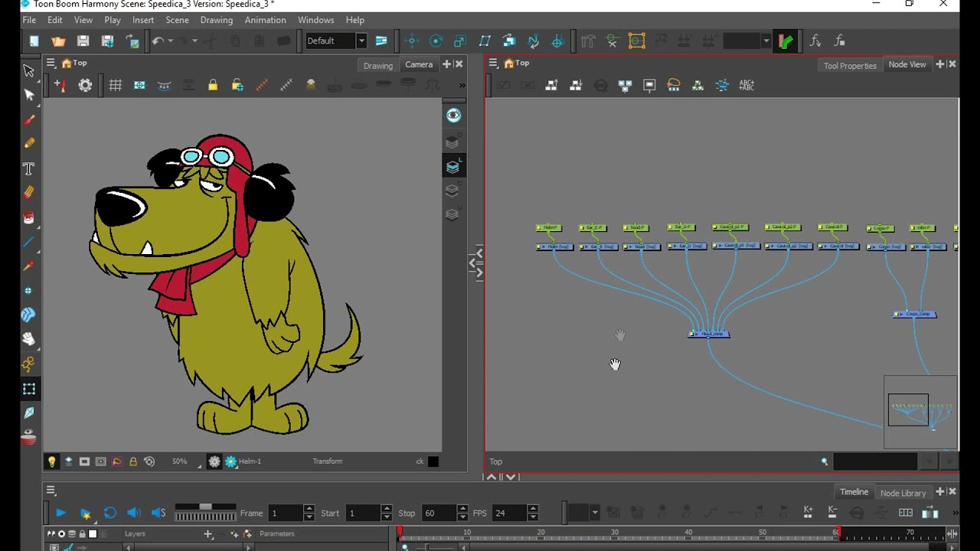This screenshot has width=980, height=551.
Task: Add a new view to Camera panel
Action: pyautogui.click(x=447, y=64)
